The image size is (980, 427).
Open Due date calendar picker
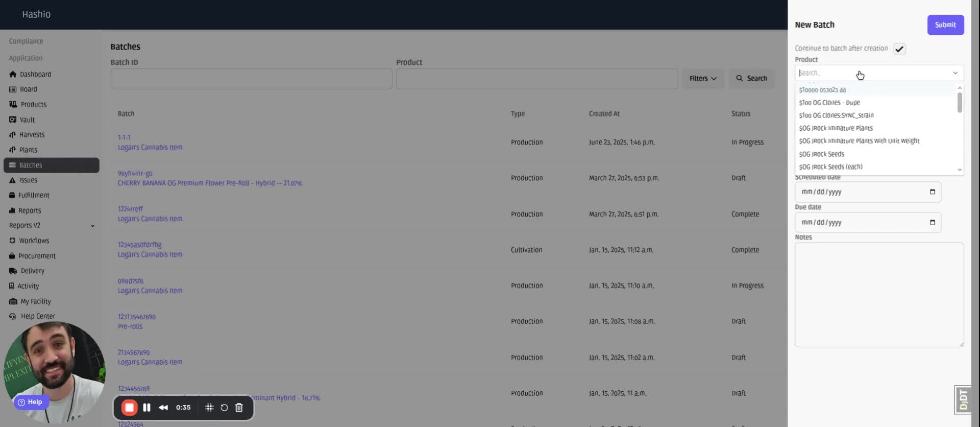click(932, 223)
